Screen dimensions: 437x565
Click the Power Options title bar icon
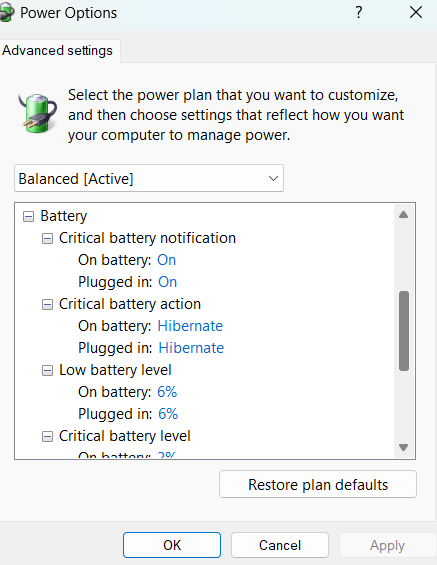(6, 13)
